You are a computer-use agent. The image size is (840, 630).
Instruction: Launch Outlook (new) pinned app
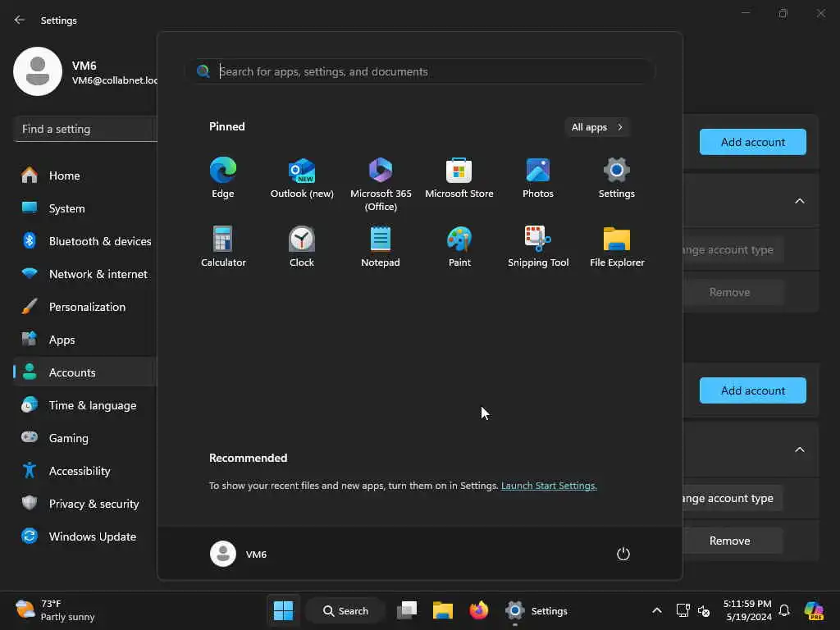302,178
